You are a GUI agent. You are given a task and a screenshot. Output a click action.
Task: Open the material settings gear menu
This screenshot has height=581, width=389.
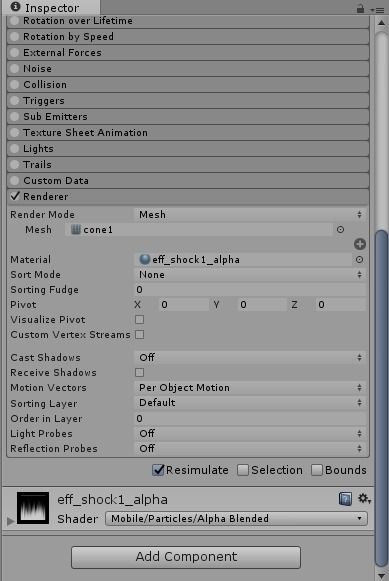point(364,498)
